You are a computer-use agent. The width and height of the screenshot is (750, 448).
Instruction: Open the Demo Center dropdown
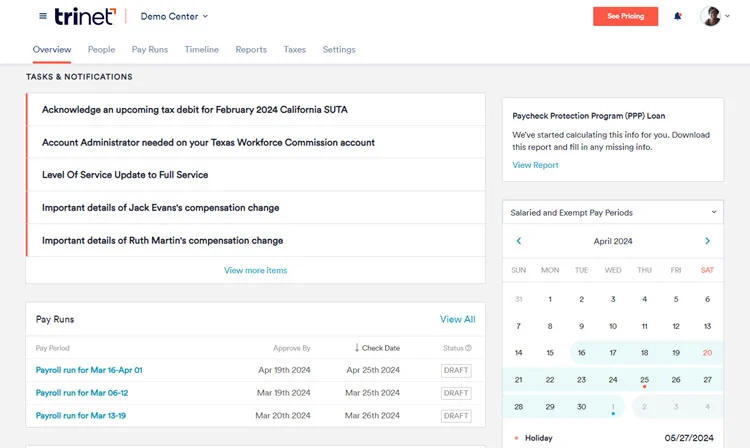(x=174, y=16)
